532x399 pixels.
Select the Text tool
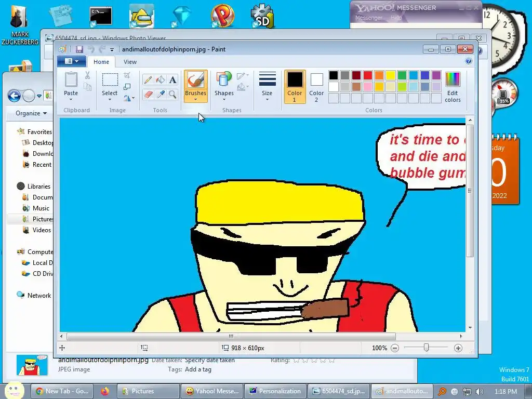click(172, 79)
